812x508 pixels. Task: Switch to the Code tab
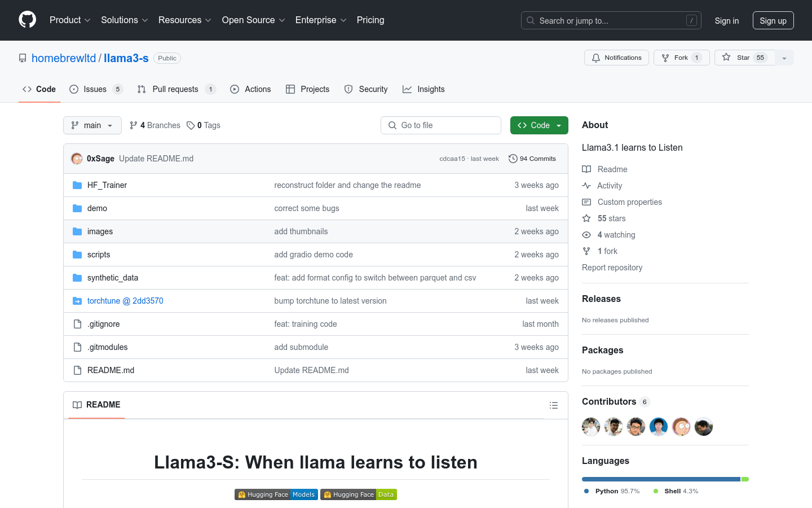pyautogui.click(x=39, y=89)
